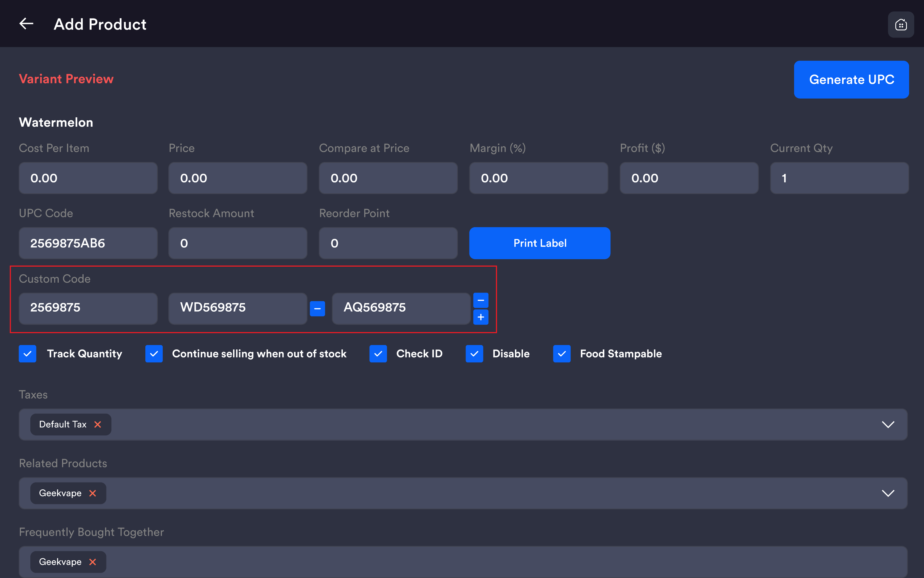Edit the Compare at Price field

click(x=388, y=178)
